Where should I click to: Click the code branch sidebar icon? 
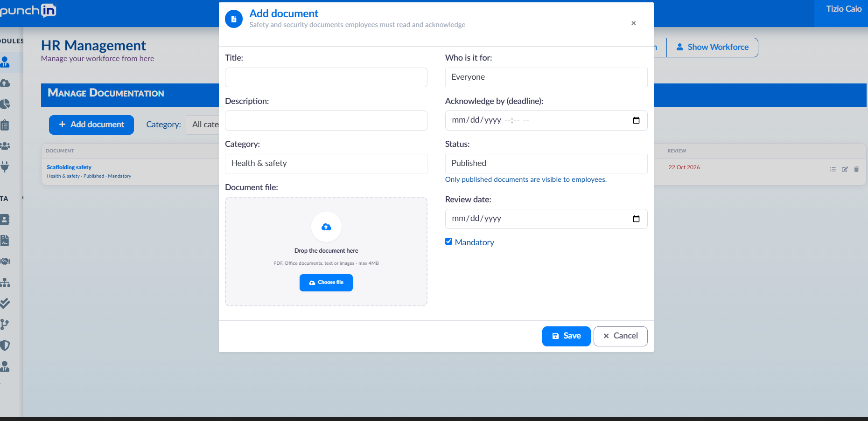(5, 324)
